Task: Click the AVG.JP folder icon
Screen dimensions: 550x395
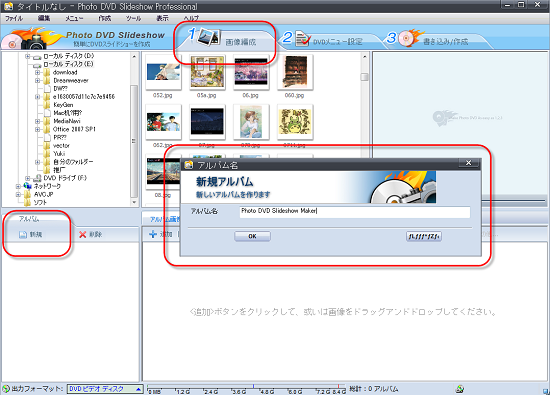Action: click(x=27, y=194)
